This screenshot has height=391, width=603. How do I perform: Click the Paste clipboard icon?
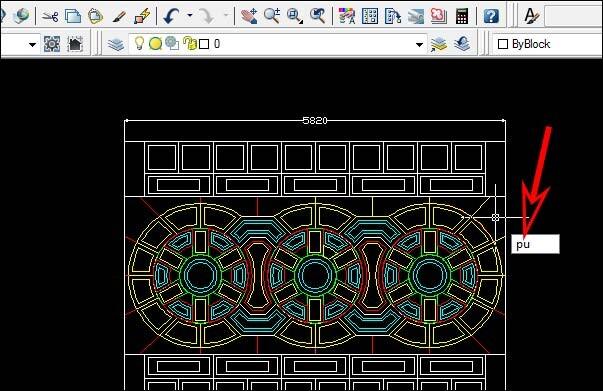tap(95, 16)
